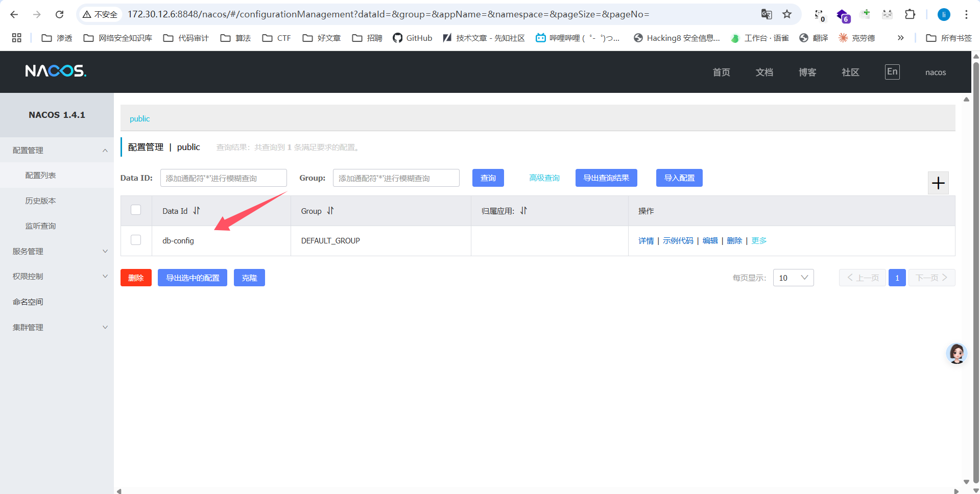Reload the current page

point(59,14)
